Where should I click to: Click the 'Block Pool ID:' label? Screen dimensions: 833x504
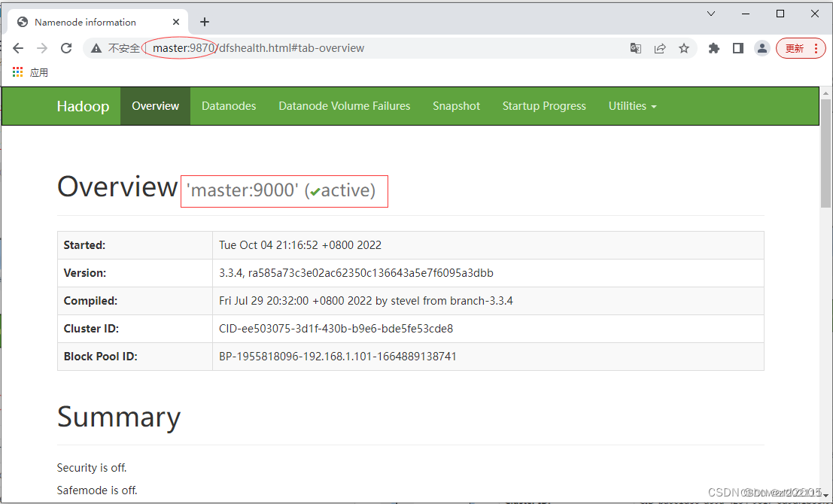(100, 357)
